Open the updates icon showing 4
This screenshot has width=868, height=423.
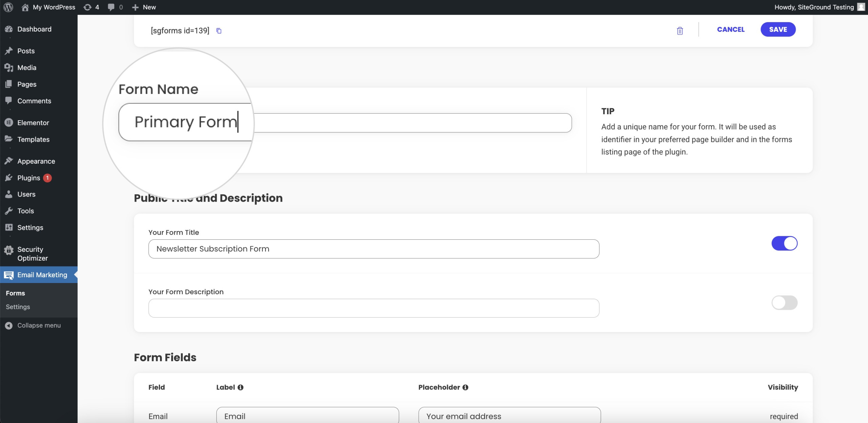87,7
